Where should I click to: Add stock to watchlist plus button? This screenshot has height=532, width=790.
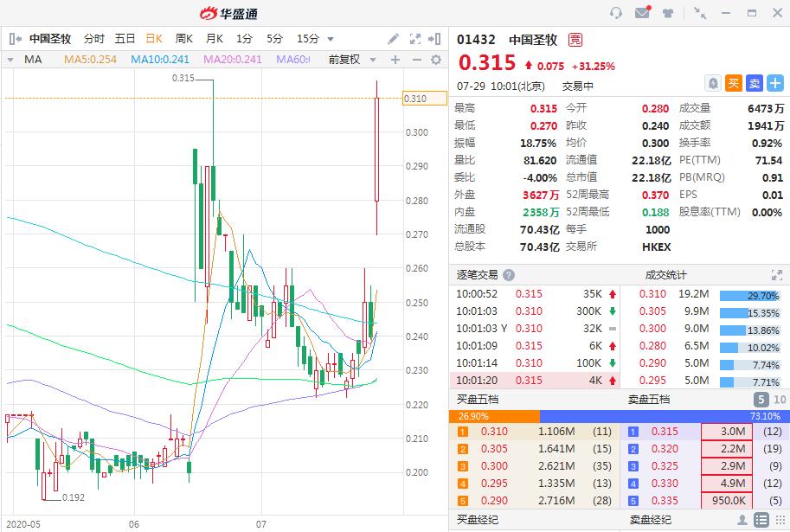click(775, 83)
